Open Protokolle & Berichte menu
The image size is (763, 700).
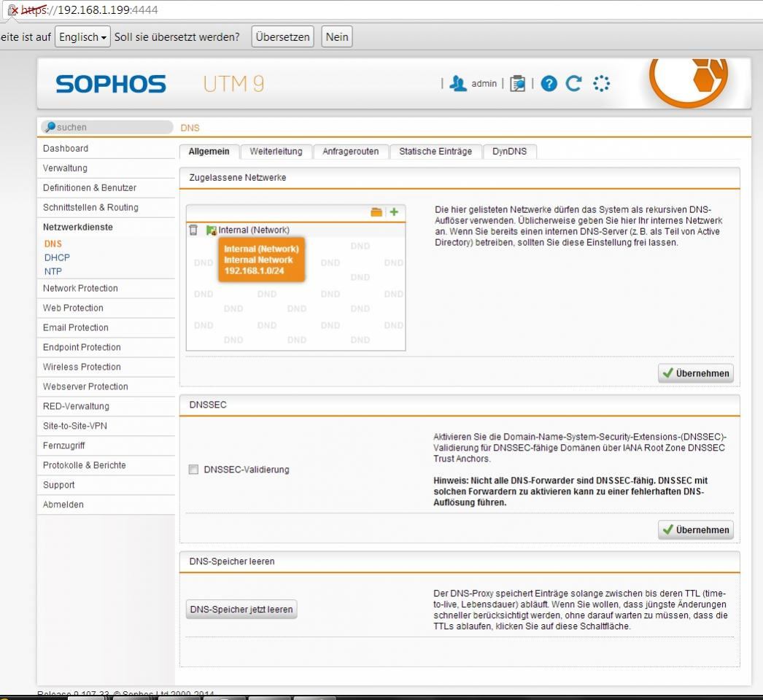click(x=106, y=465)
